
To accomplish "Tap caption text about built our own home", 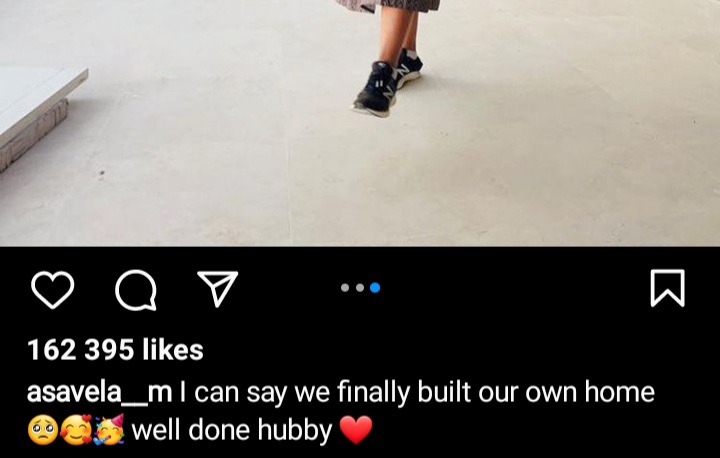I will coord(417,393).
